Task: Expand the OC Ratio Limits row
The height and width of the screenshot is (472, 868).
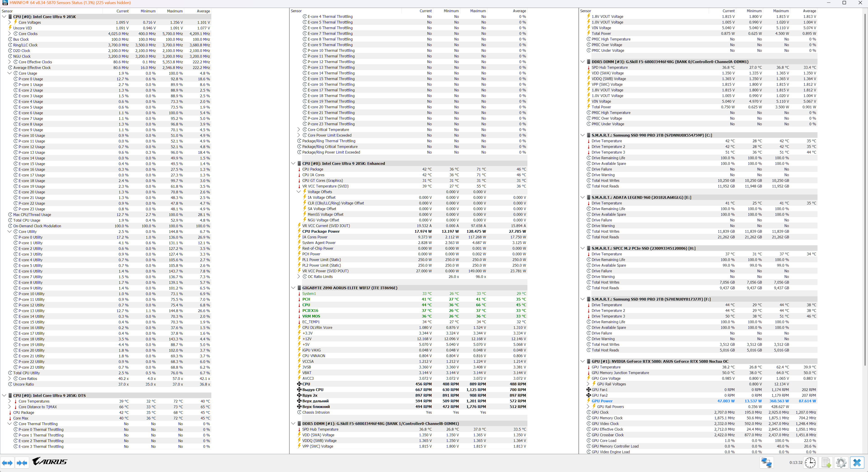Action: point(299,276)
